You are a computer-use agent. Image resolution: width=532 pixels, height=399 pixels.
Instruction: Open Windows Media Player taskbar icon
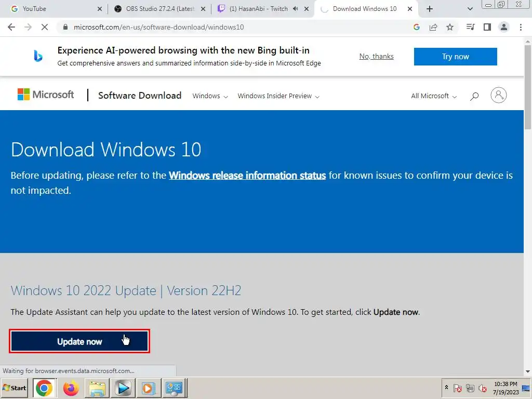coord(123,388)
